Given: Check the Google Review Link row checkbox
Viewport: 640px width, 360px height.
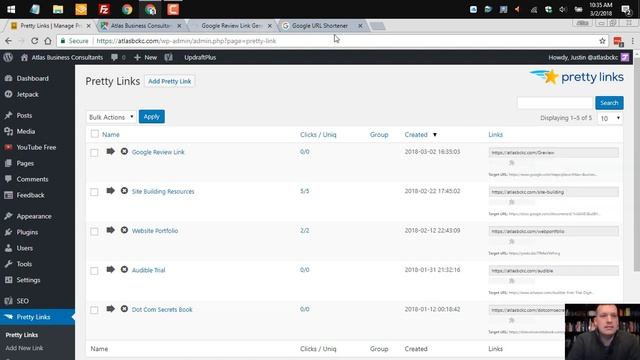Looking at the screenshot, I should point(94,153).
